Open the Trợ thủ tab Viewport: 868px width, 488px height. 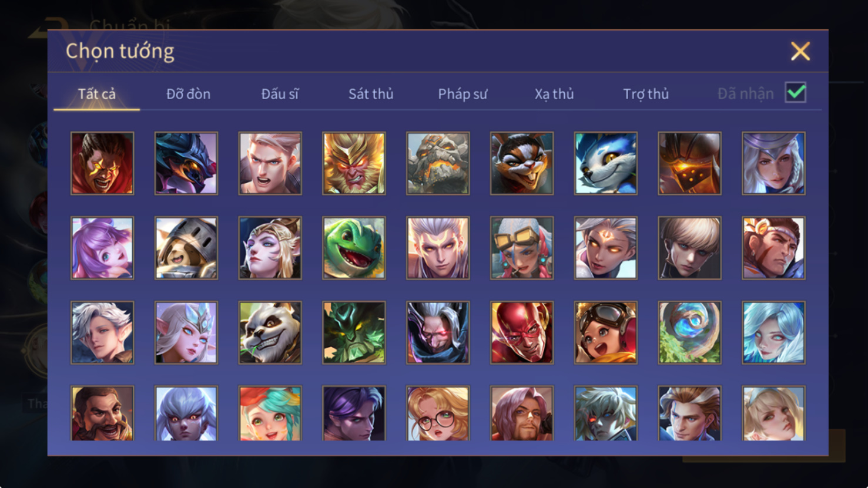(x=646, y=94)
